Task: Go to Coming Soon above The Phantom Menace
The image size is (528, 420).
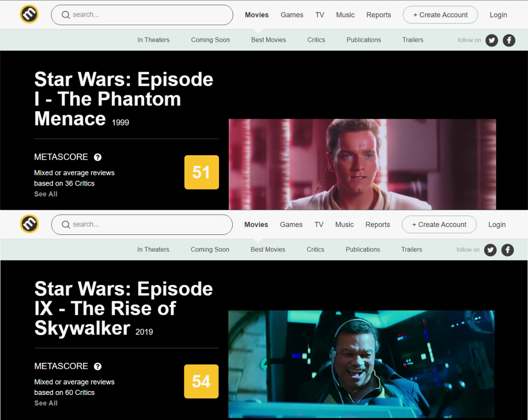Action: pyautogui.click(x=210, y=40)
